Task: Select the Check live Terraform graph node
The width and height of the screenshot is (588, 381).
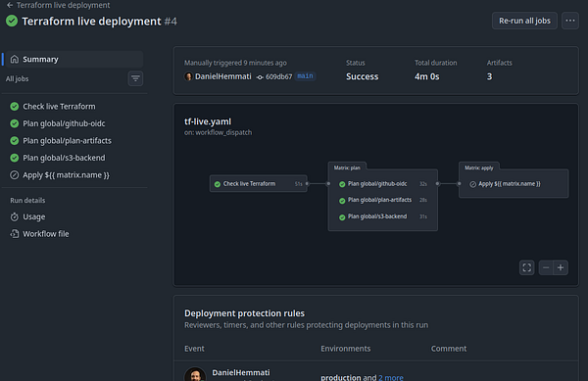Action: click(259, 183)
